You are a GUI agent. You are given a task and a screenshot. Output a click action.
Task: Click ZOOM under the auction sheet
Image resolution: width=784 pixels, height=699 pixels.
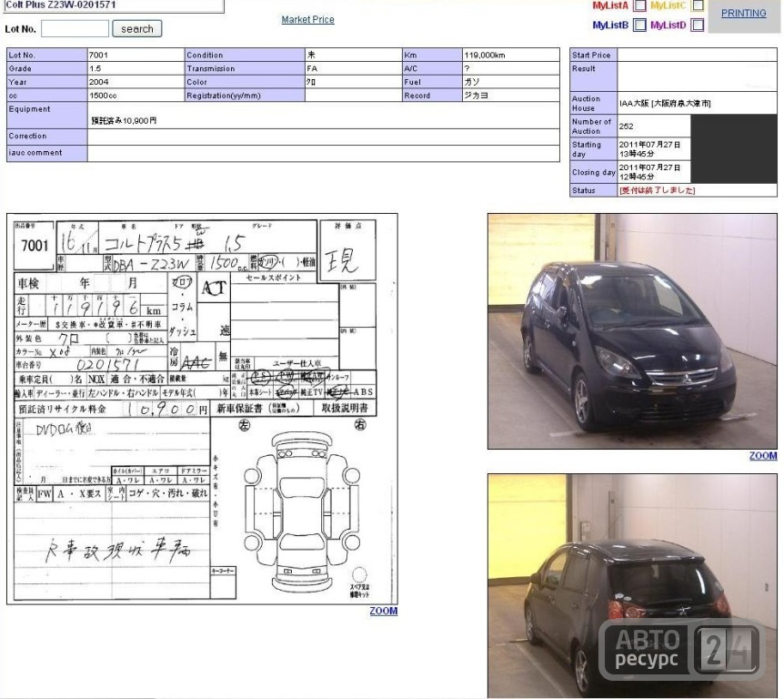click(384, 611)
